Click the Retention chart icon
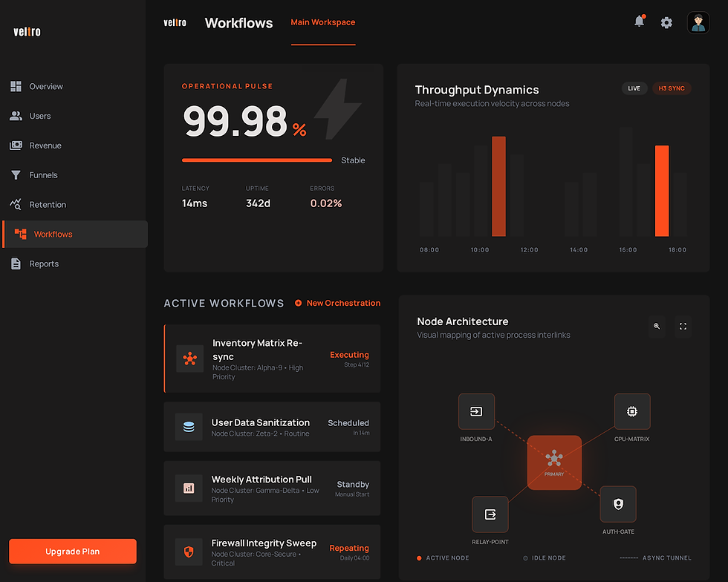Viewport: 728px width, 582px height. pyautogui.click(x=16, y=204)
